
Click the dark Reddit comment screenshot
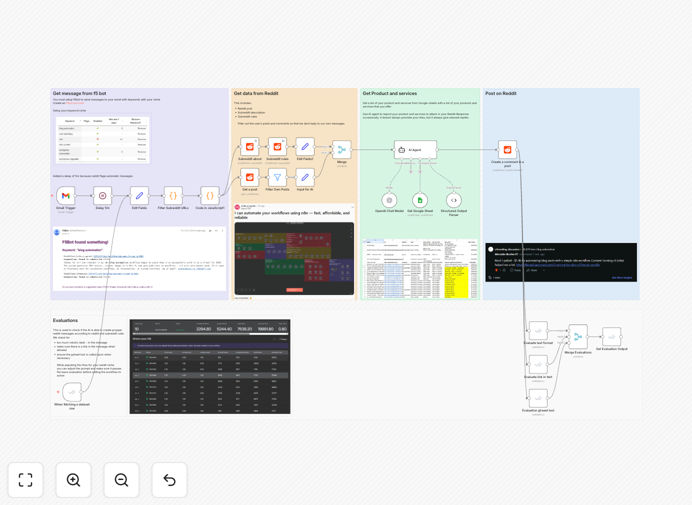coord(561,262)
